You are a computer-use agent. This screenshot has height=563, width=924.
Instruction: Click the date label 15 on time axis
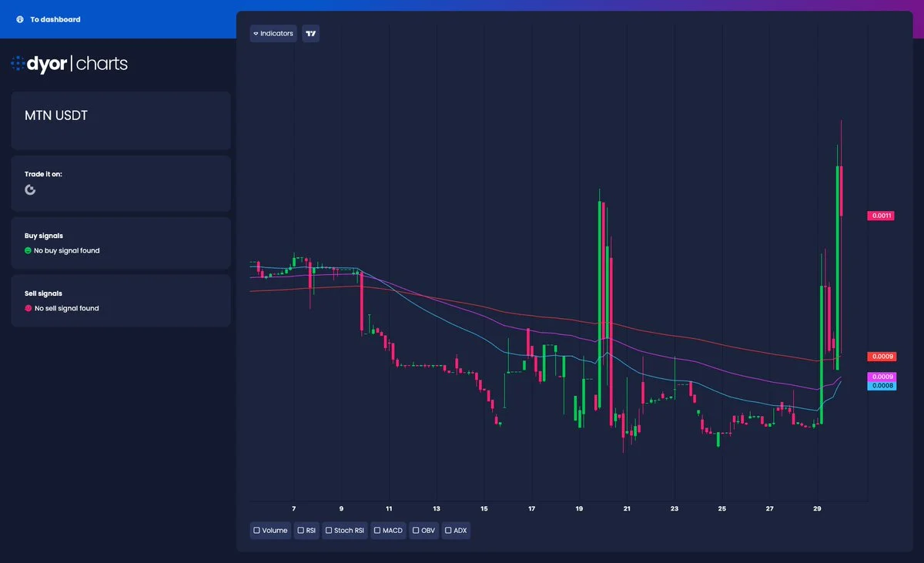[x=484, y=509]
